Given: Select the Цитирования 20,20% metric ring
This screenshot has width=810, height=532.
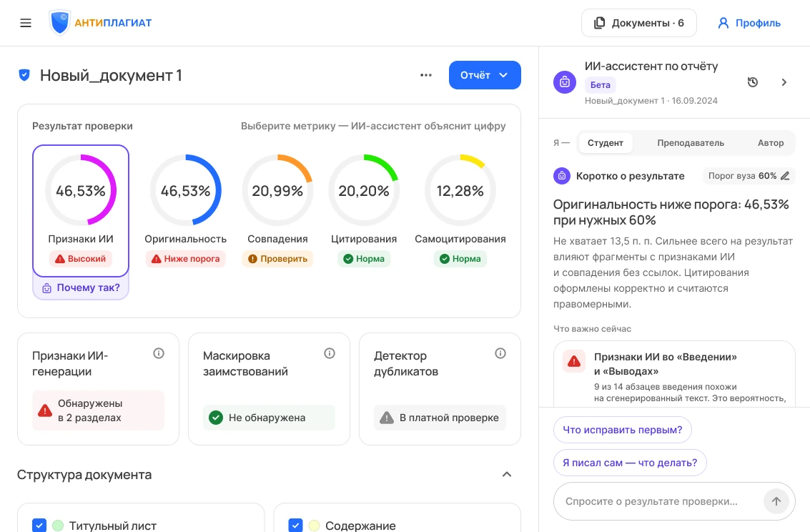Looking at the screenshot, I should click(x=364, y=190).
